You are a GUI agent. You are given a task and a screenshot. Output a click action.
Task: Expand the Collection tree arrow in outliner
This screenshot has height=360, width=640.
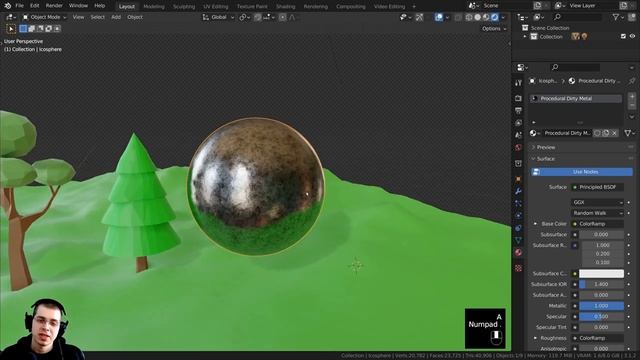(525, 36)
